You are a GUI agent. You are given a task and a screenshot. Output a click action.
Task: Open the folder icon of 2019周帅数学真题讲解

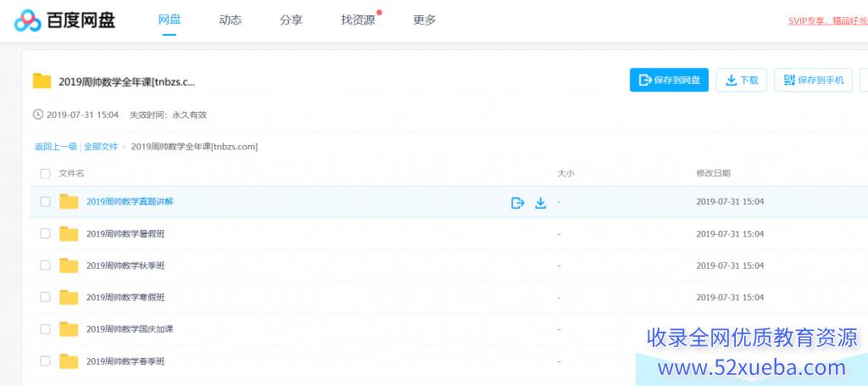pos(70,202)
